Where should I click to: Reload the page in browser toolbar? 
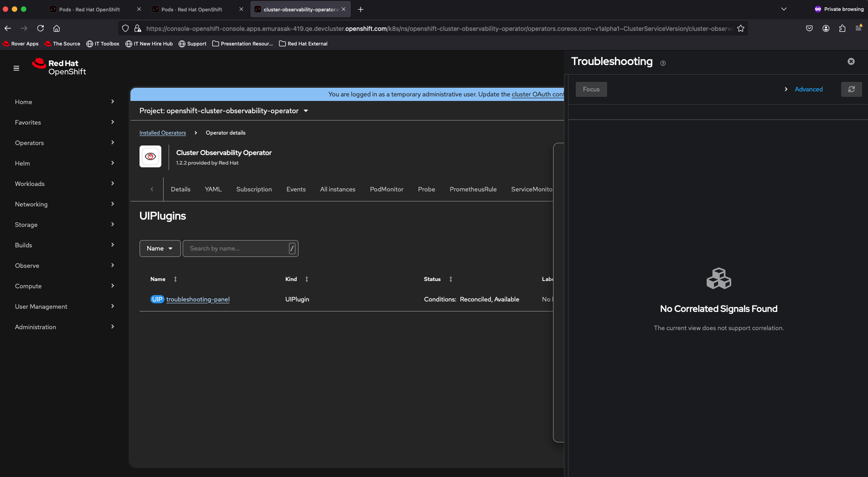click(x=40, y=28)
